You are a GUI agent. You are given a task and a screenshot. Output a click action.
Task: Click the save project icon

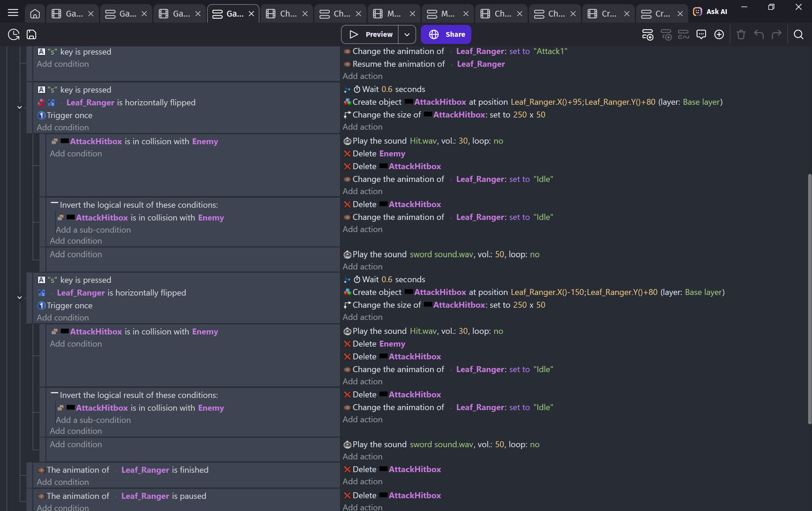[32, 35]
